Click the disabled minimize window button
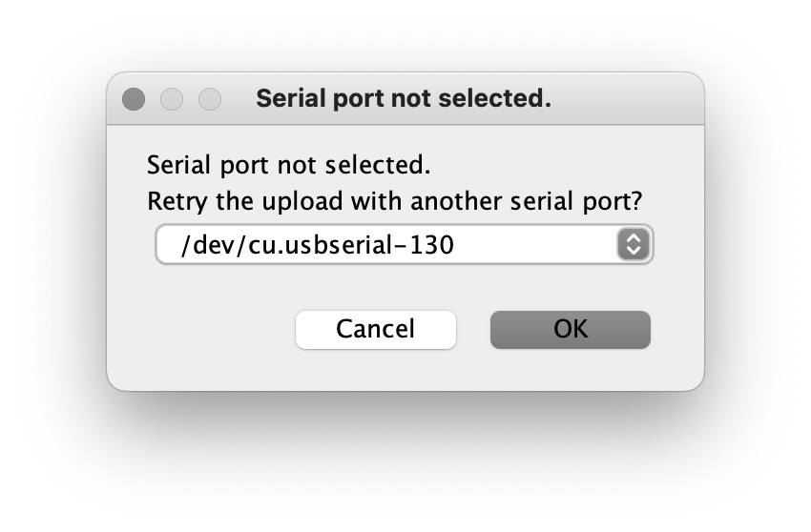Screen dimensions: 811x532 point(172,99)
